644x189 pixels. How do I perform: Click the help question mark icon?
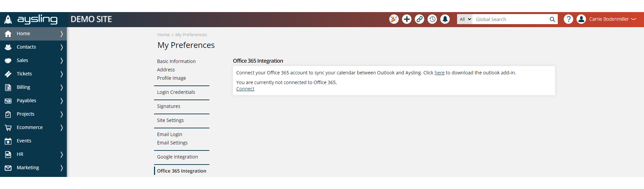[x=568, y=19]
